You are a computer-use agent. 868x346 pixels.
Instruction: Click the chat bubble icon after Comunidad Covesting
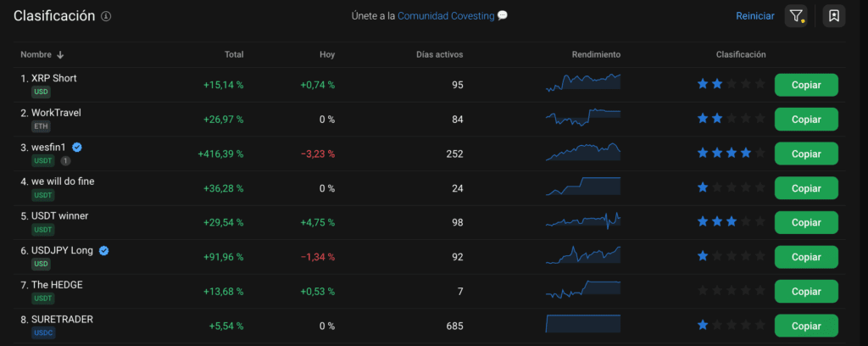pyautogui.click(x=503, y=16)
